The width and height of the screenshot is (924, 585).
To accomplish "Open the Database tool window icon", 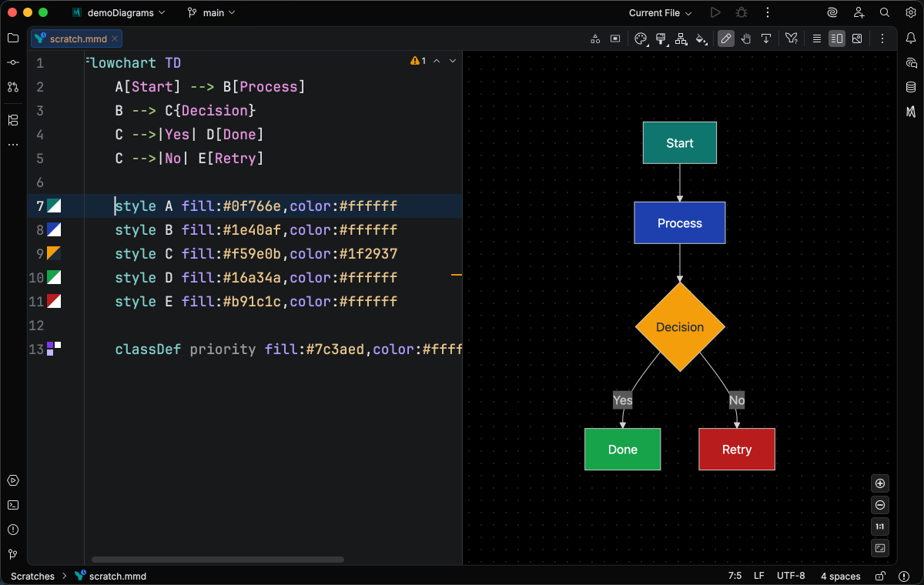I will pyautogui.click(x=911, y=87).
